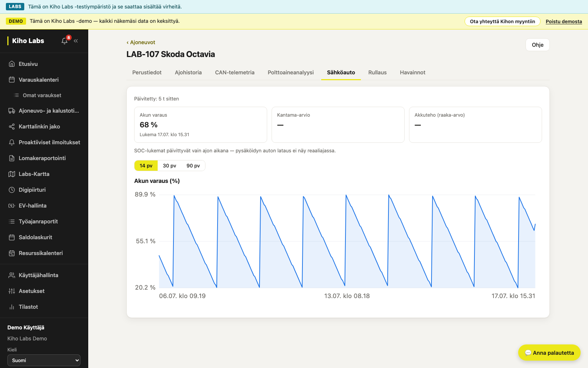The height and width of the screenshot is (368, 588).
Task: Click the Proaktiiviset ilmoitukset bell icon
Action: (x=12, y=142)
